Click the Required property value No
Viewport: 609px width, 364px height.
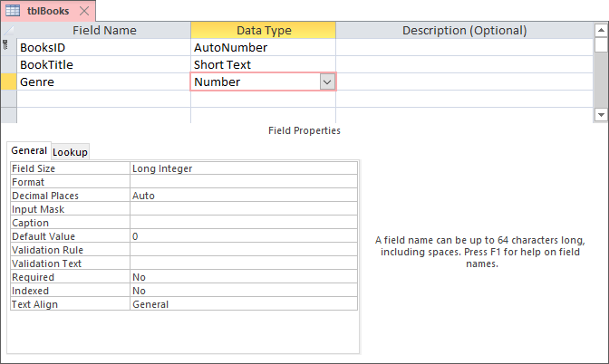[x=243, y=277]
